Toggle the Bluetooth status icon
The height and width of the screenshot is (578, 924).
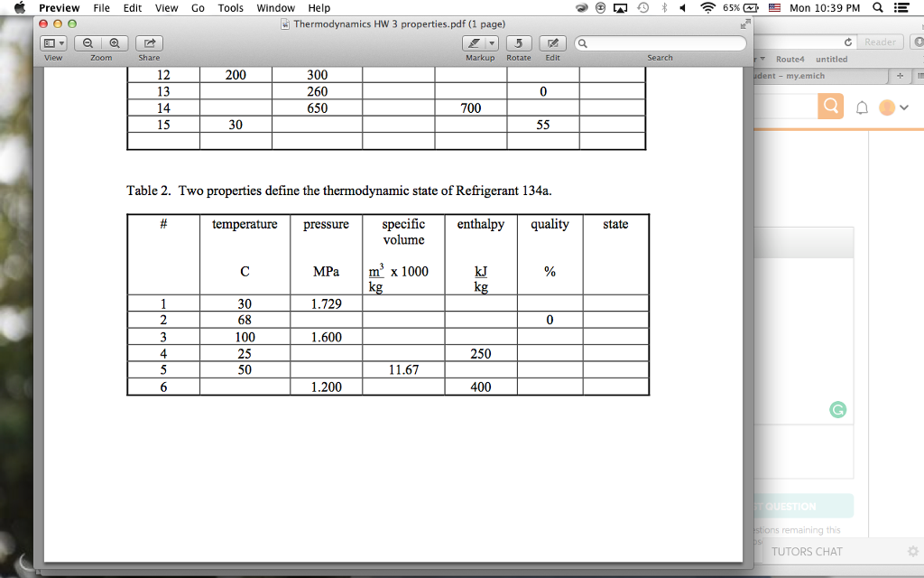coord(665,7)
